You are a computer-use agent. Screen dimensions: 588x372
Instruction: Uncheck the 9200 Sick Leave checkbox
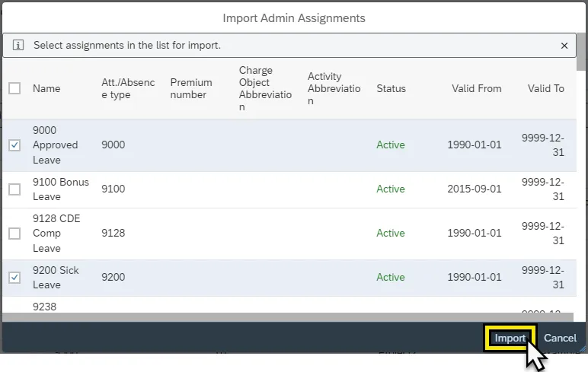point(14,278)
